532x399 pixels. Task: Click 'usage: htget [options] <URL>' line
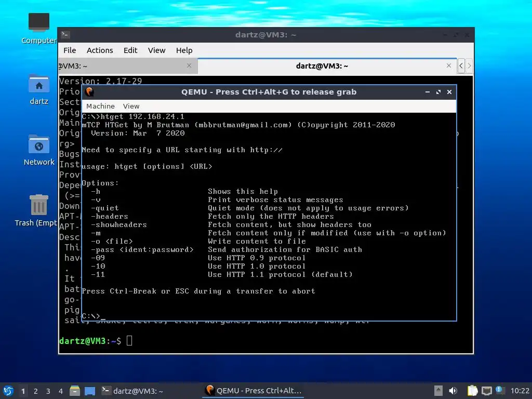(147, 167)
